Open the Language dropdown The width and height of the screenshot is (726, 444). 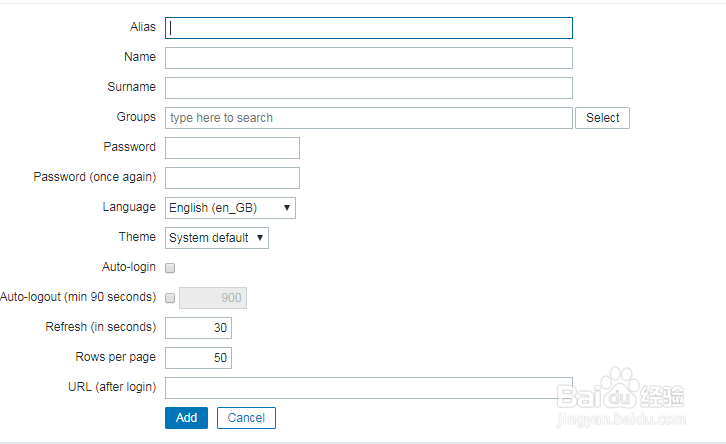tap(230, 208)
